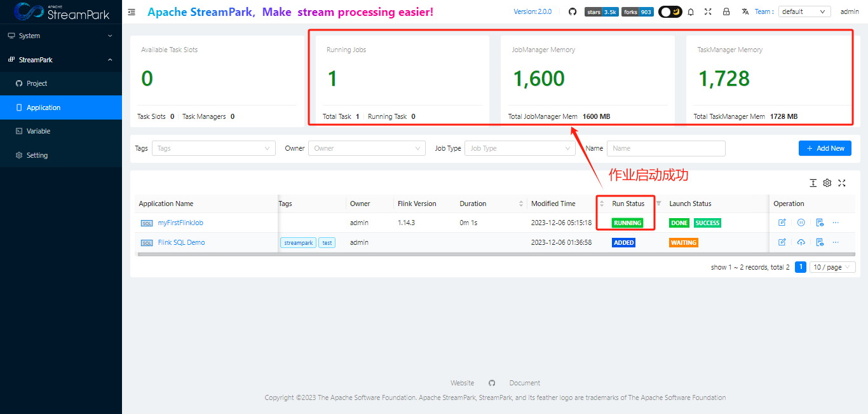
Task: Collapse the left sidebar via hamburger icon
Action: pos(132,11)
